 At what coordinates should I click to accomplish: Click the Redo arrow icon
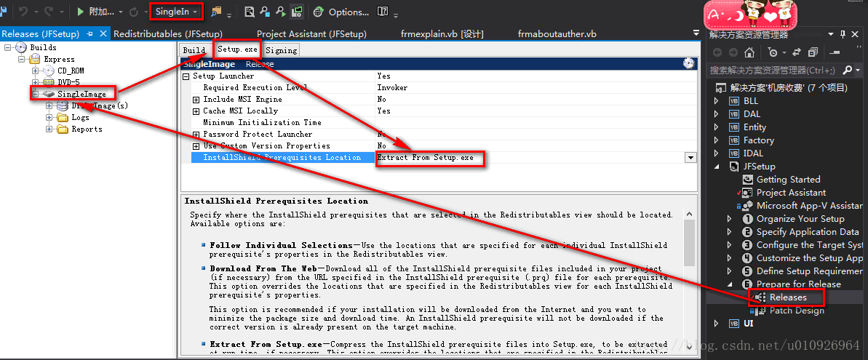pos(47,11)
